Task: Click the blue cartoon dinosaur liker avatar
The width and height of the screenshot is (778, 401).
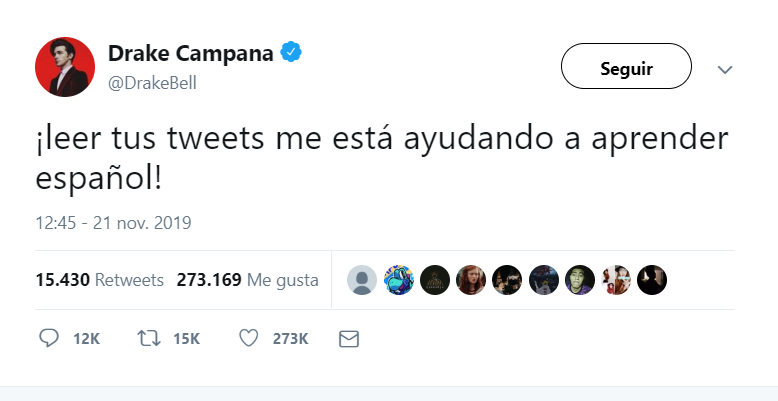Action: pyautogui.click(x=398, y=280)
